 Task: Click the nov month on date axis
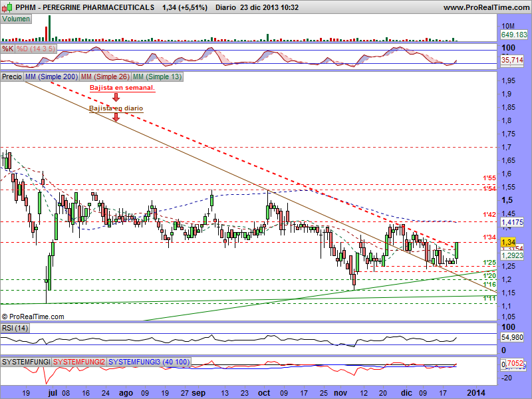[x=340, y=393]
